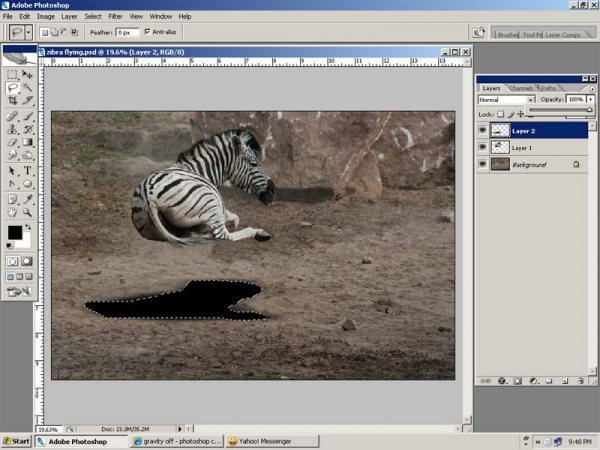Select the Lasso tool in toolbox

point(12,88)
